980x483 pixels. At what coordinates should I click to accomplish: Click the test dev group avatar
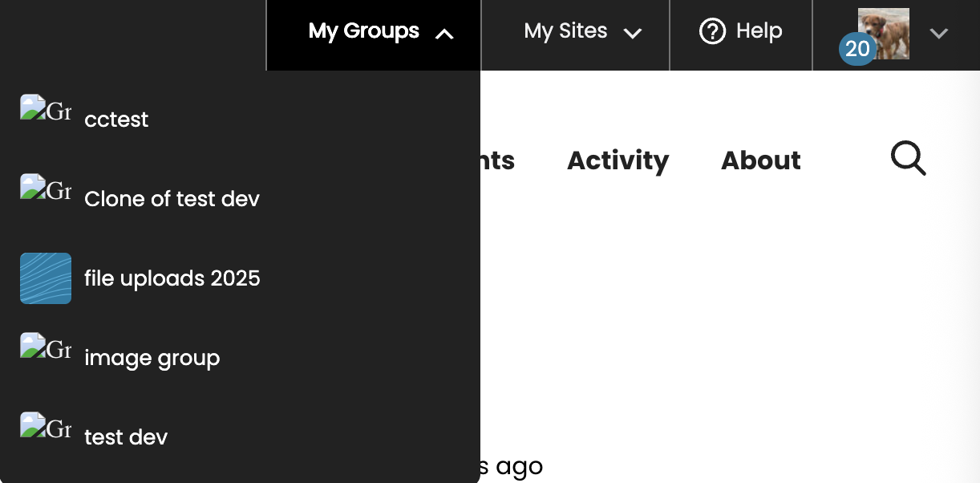tap(45, 426)
